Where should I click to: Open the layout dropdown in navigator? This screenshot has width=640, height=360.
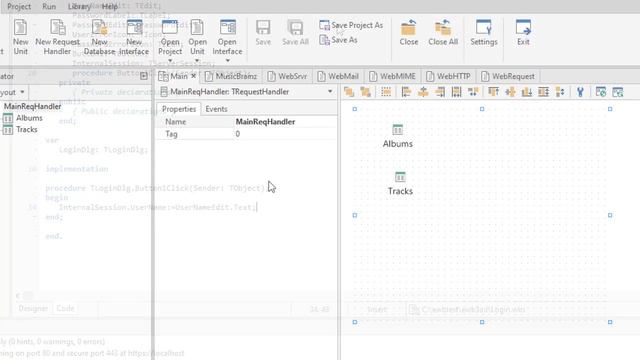[22, 92]
